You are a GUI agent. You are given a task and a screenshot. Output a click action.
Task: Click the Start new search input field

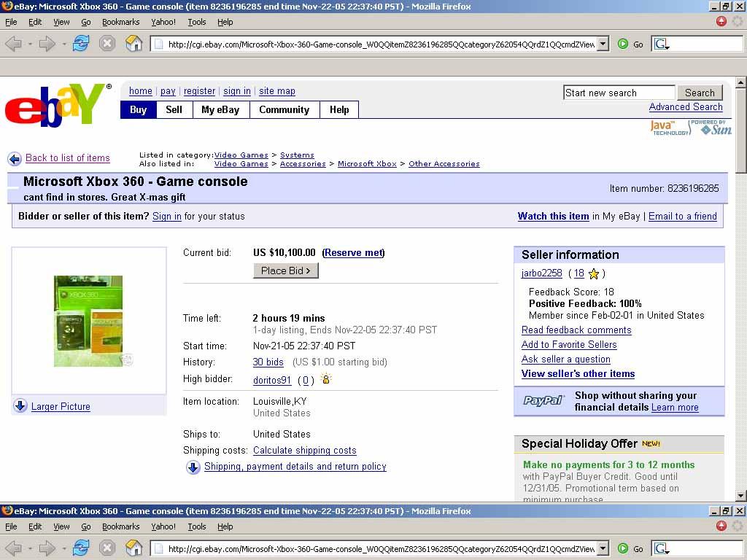(619, 93)
